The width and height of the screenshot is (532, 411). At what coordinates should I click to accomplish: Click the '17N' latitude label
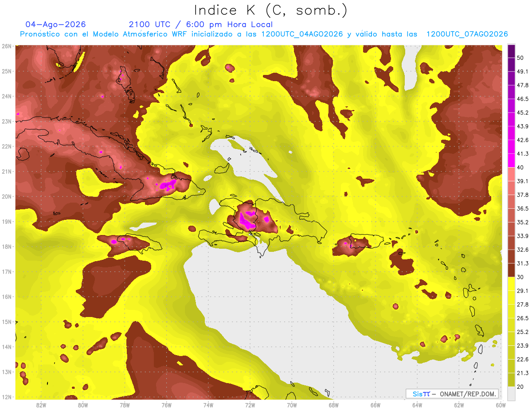(7, 272)
